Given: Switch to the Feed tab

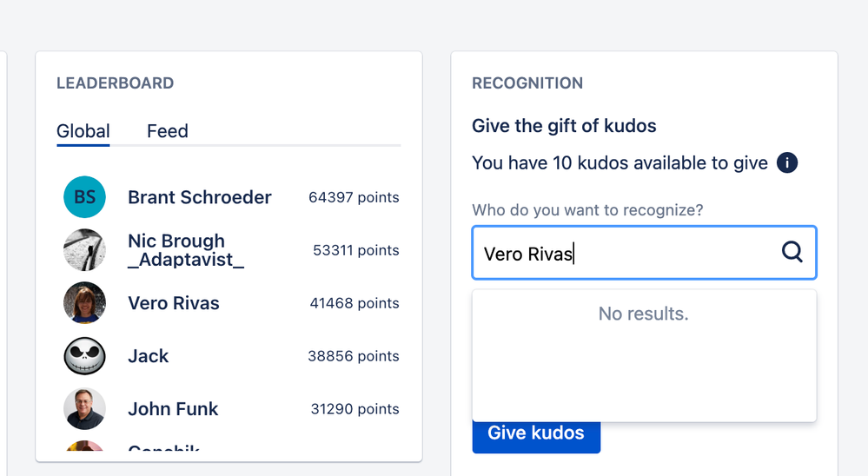Looking at the screenshot, I should click(x=168, y=131).
